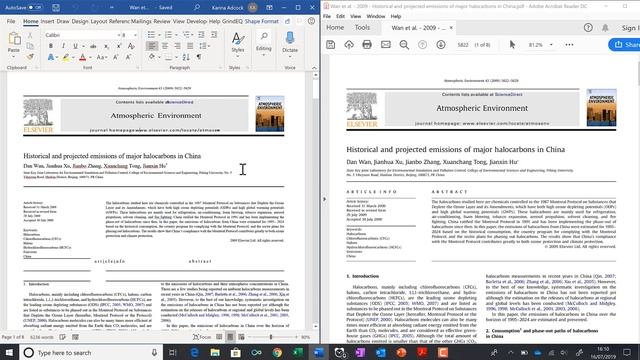Click the Increase Indent icon
This screenshot has height=360, width=640.
[213, 35]
